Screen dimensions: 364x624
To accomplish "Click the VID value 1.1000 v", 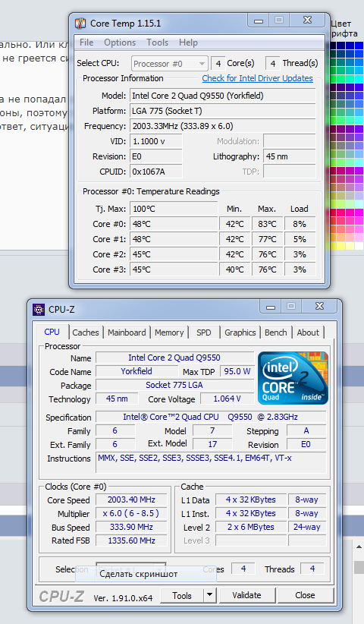I will point(156,141).
